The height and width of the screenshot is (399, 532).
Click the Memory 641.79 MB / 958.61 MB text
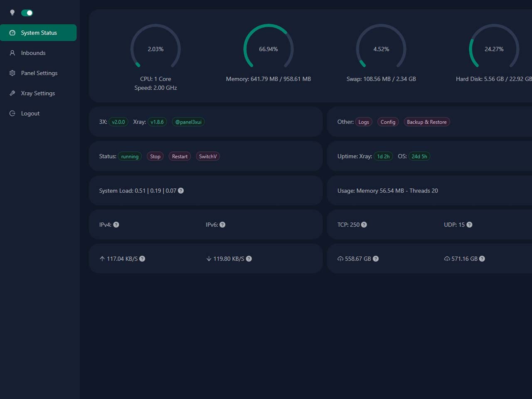(x=268, y=79)
